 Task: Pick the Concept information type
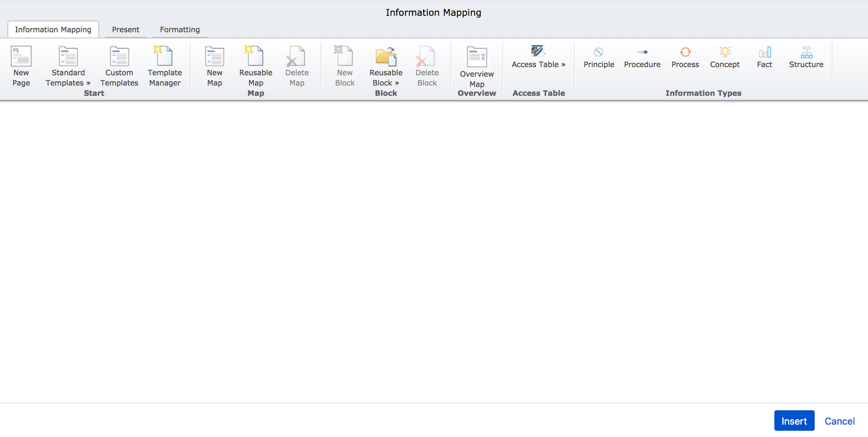(x=724, y=57)
